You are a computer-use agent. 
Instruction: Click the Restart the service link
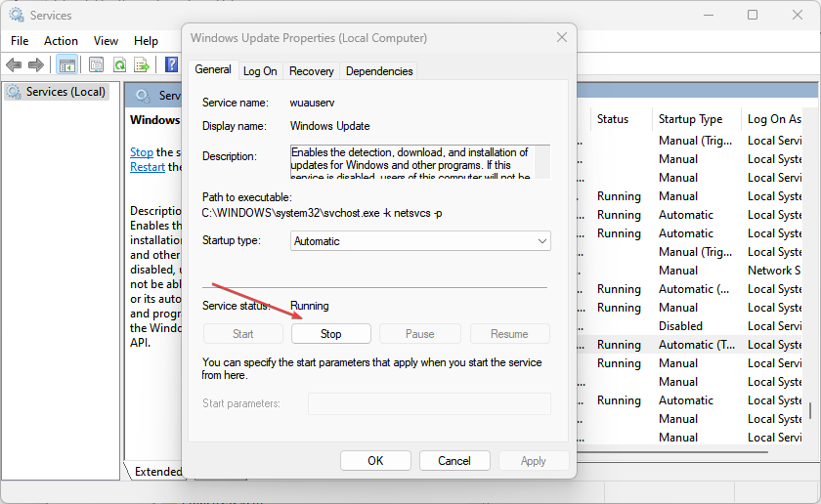coord(148,167)
